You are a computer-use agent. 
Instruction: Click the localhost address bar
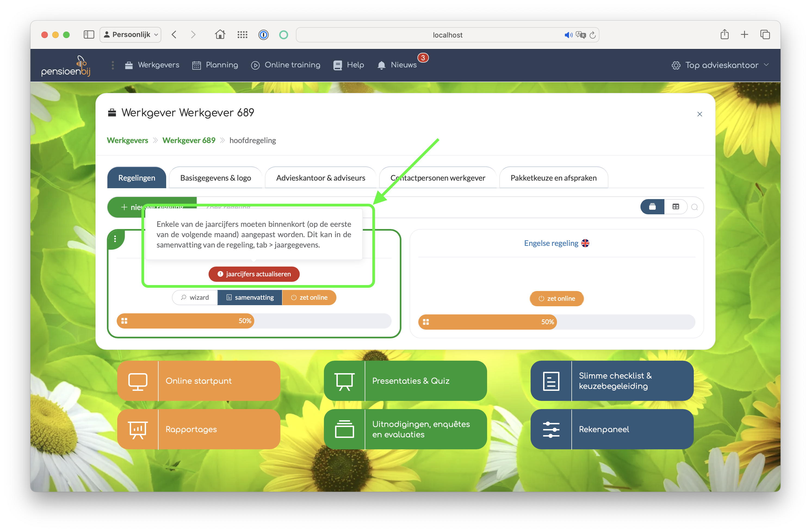point(447,35)
